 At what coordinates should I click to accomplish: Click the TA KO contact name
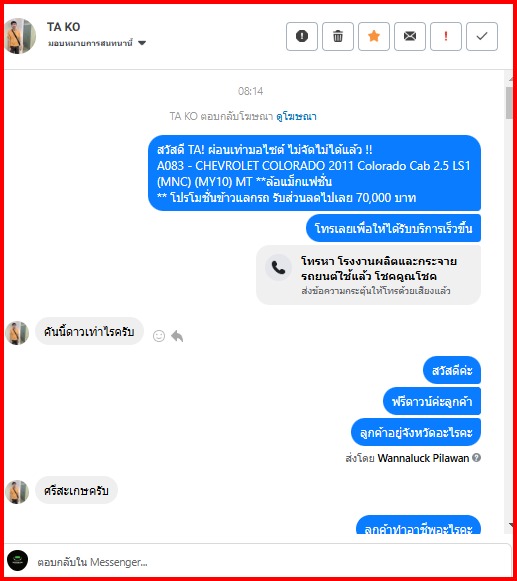(63, 27)
